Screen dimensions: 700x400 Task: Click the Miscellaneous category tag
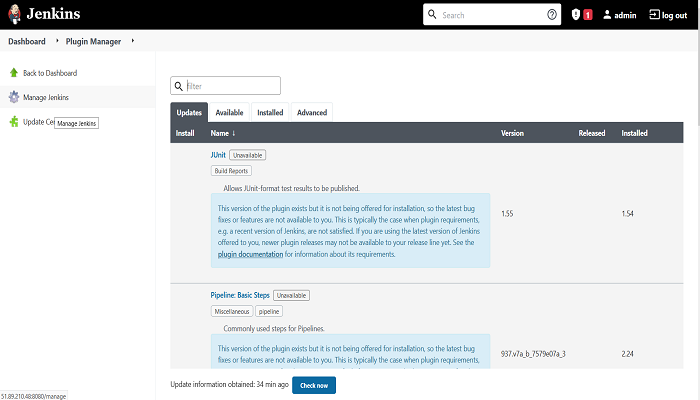[x=232, y=311]
